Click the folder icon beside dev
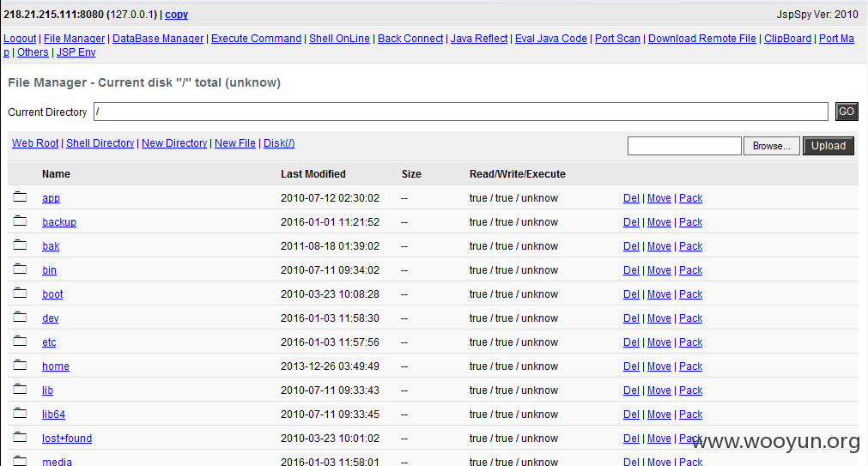 20,317
